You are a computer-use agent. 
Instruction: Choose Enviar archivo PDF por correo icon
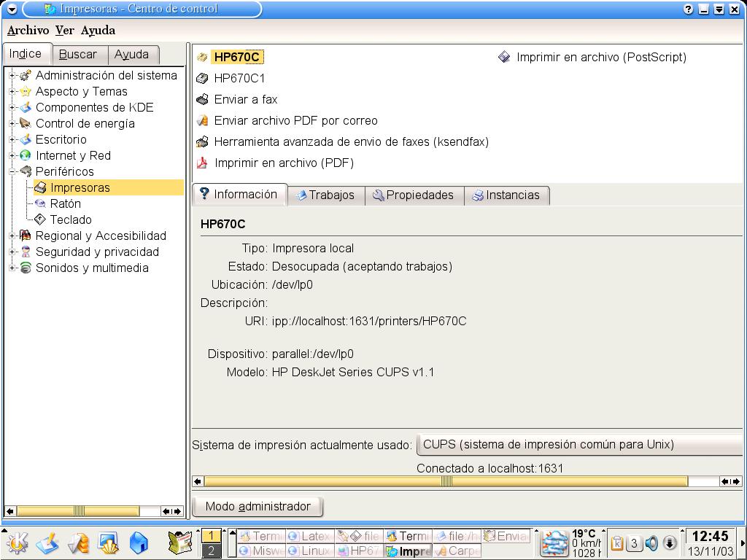pyautogui.click(x=202, y=120)
